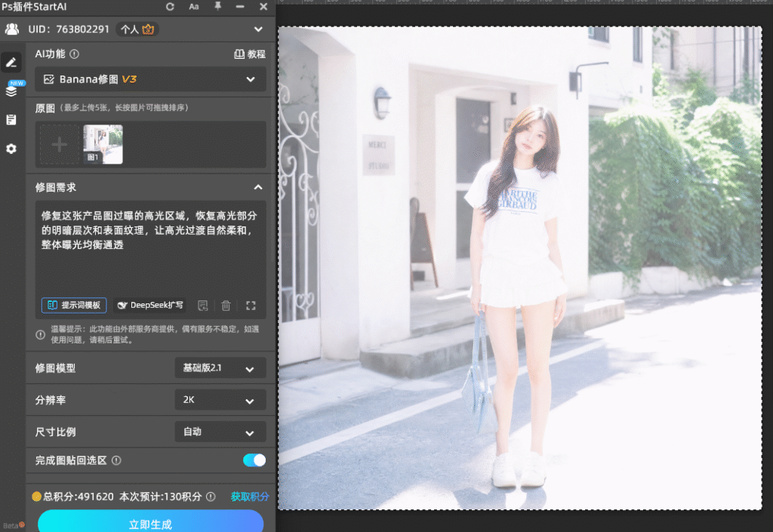773x532 pixels.
Task: Select the 图1 uploaded thumbnail
Action: (103, 144)
